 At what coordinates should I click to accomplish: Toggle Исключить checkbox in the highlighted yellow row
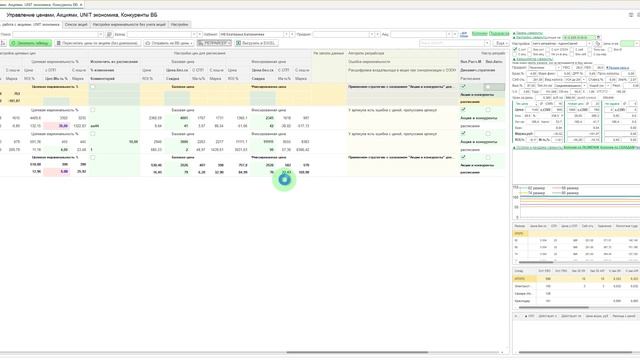(93, 87)
